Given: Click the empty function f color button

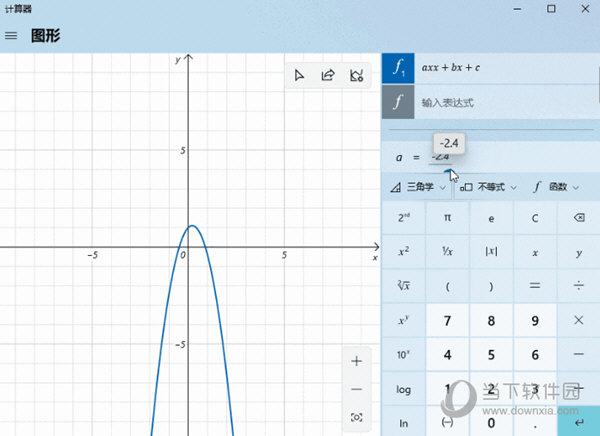Looking at the screenshot, I should [x=398, y=102].
